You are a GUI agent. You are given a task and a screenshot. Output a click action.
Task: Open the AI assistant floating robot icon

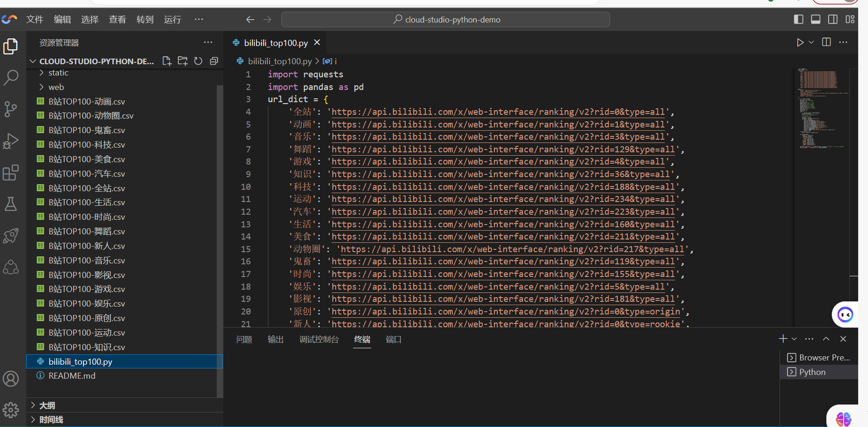tap(845, 315)
